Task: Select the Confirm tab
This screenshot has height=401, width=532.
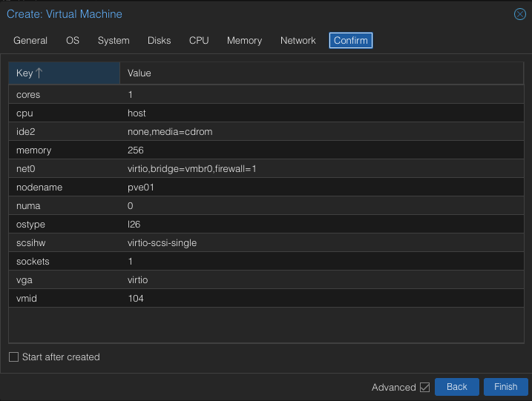Action: (351, 41)
